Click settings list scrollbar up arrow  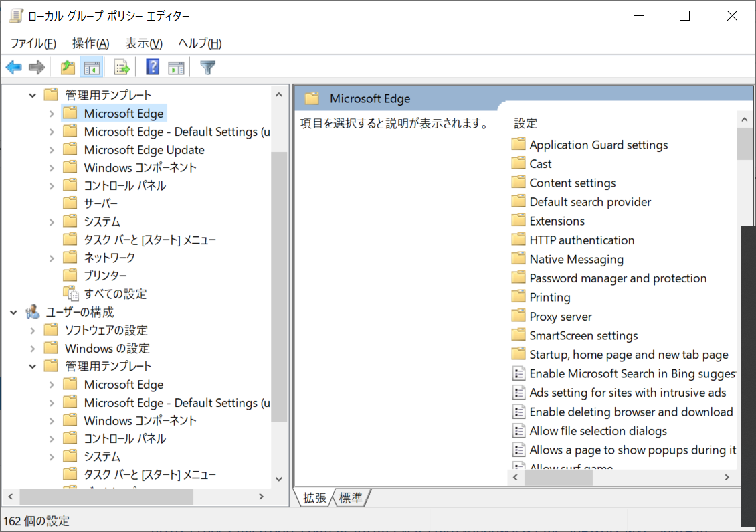tap(745, 119)
